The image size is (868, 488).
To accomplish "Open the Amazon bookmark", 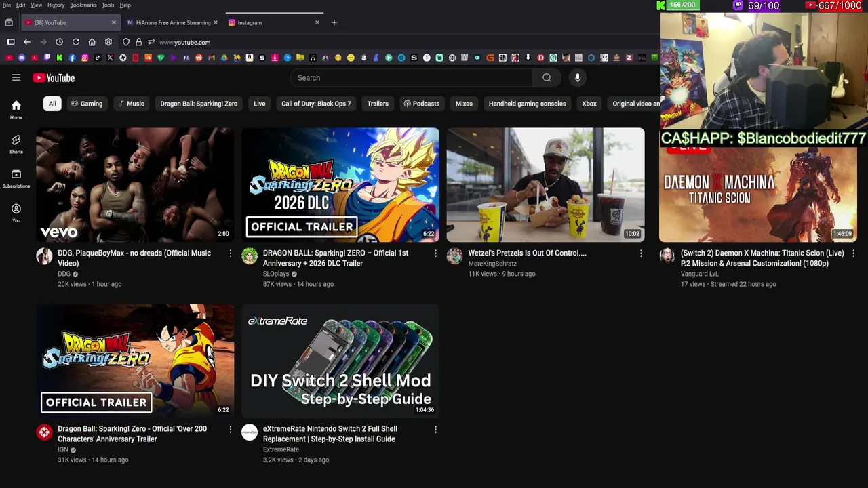I will pyautogui.click(x=249, y=58).
